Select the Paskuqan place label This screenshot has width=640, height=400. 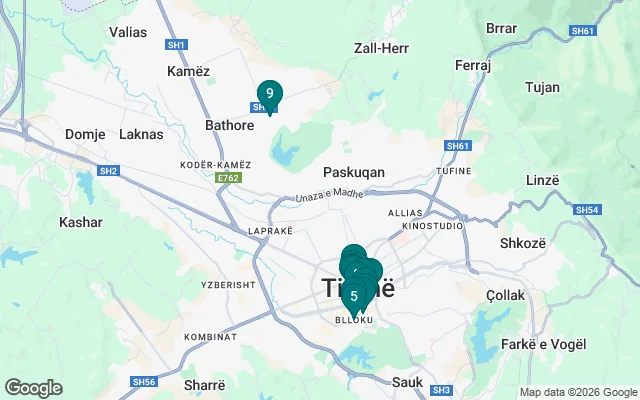click(354, 173)
